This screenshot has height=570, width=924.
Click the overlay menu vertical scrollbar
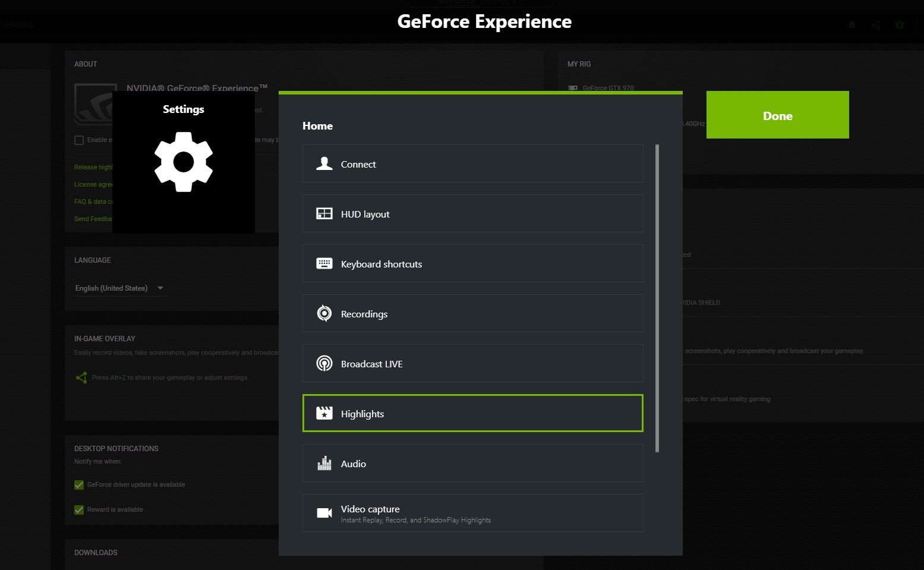coord(657,297)
